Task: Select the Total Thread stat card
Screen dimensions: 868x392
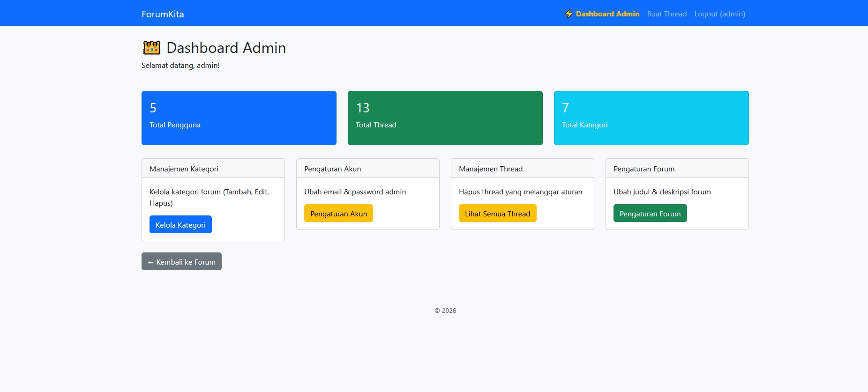Action: point(445,118)
